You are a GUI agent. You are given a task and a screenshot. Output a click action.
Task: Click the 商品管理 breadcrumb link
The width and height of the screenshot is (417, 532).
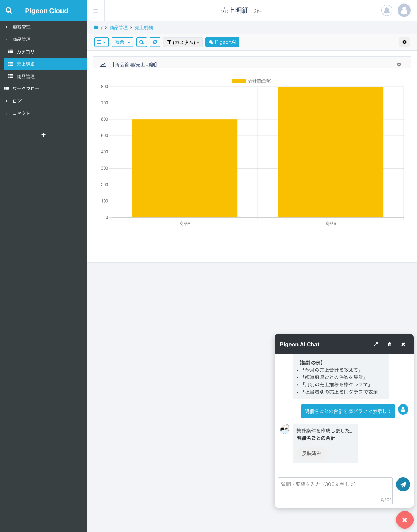(118, 27)
